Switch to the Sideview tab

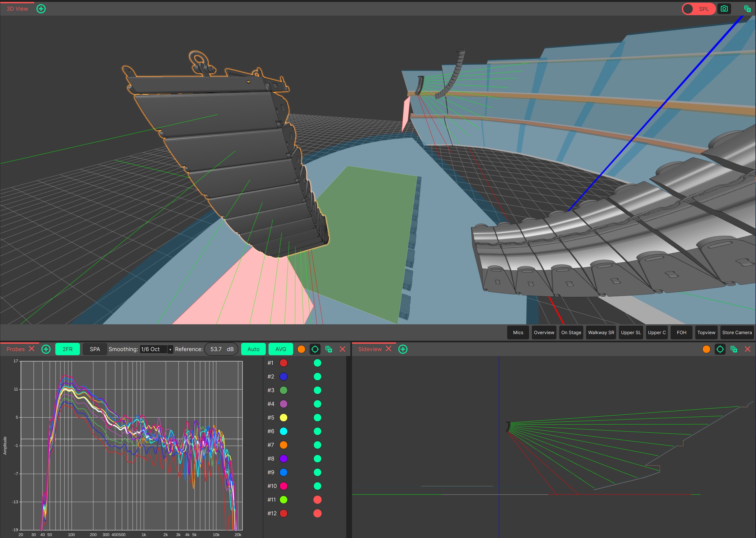[x=370, y=349]
